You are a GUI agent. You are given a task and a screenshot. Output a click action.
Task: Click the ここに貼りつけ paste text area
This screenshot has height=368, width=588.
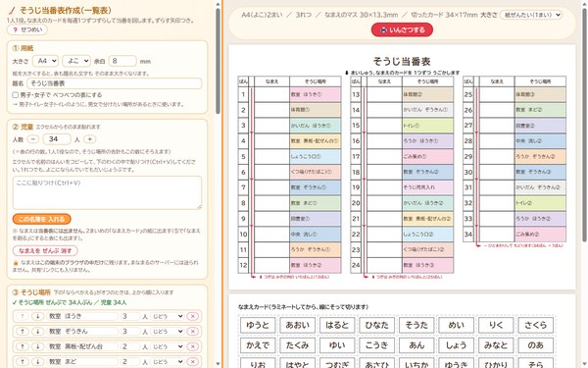click(x=107, y=192)
